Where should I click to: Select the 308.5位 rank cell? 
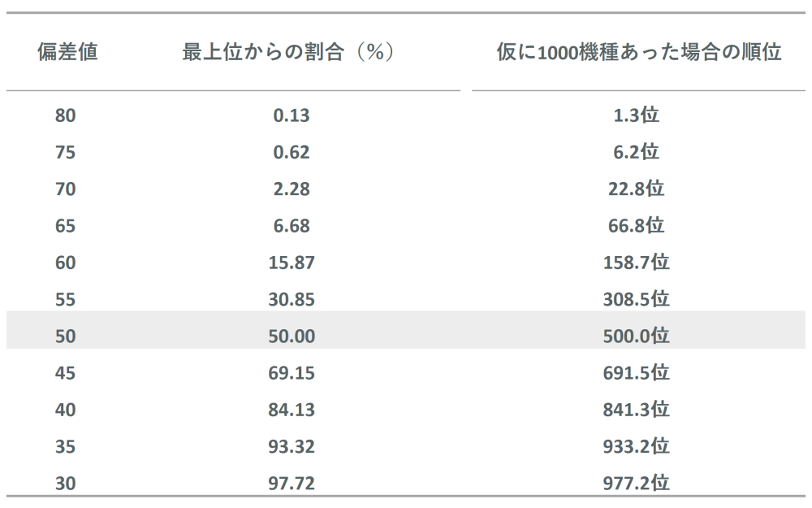pyautogui.click(x=637, y=299)
